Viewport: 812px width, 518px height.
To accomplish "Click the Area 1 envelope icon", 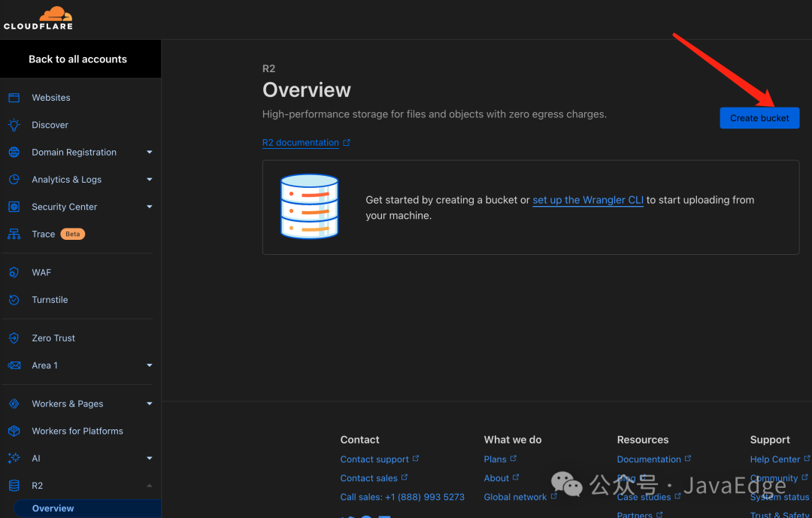I will point(14,365).
